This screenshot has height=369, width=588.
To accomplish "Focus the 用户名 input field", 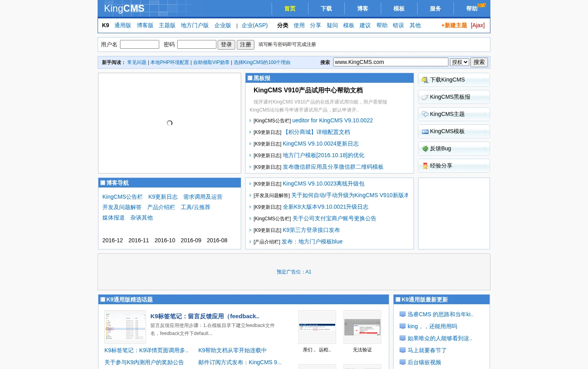I will tap(140, 44).
